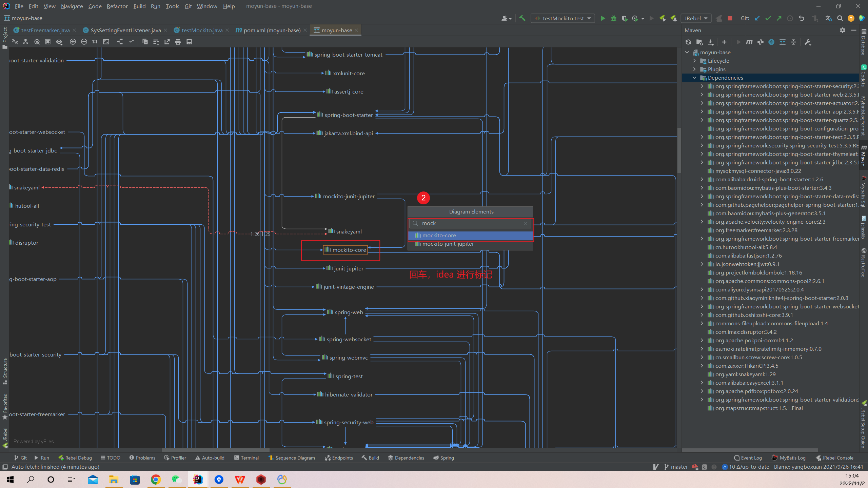The width and height of the screenshot is (868, 488).
Task: Expand com.alibaba:easyexcel dependency node
Action: tap(702, 383)
